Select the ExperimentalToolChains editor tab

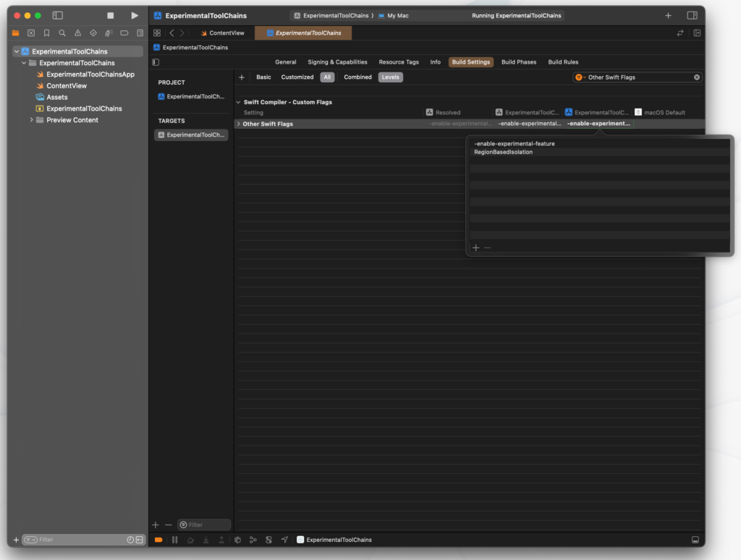(303, 33)
